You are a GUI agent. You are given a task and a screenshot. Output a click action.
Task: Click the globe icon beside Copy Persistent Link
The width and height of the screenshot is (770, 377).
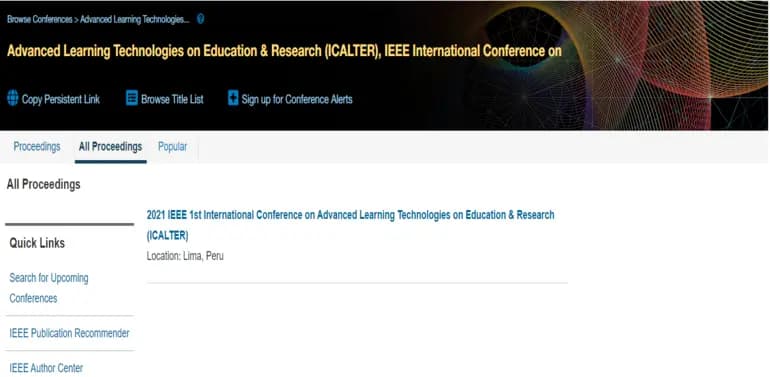click(x=13, y=98)
